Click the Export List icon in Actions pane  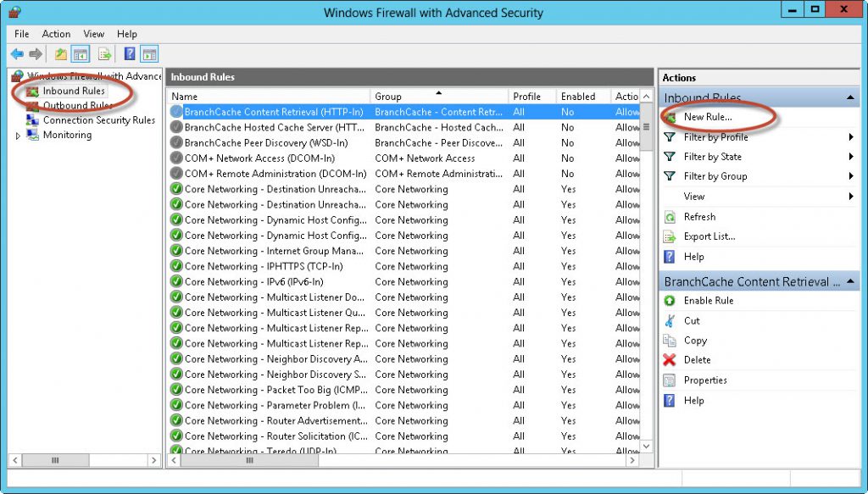coord(670,236)
